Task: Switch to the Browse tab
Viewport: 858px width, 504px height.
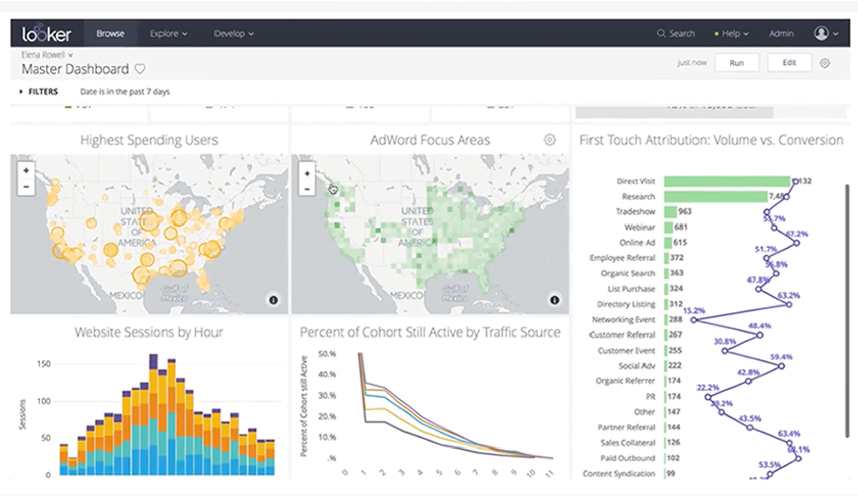Action: click(110, 33)
